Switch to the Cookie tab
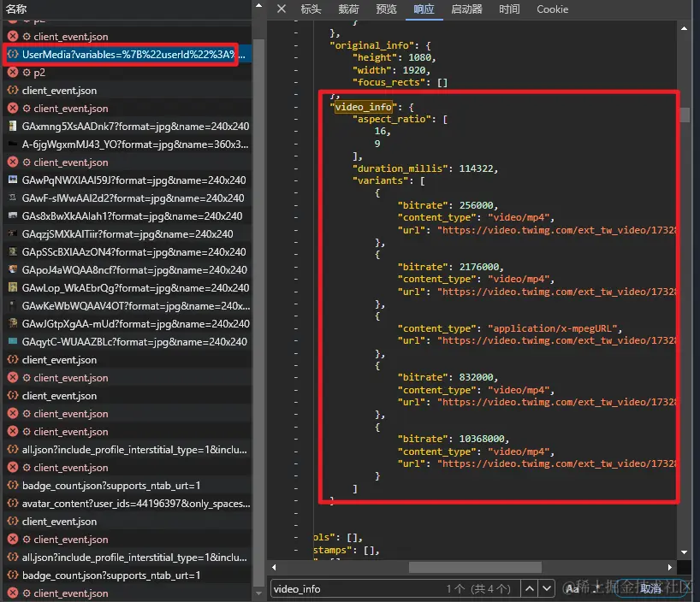This screenshot has width=700, height=602. (552, 9)
